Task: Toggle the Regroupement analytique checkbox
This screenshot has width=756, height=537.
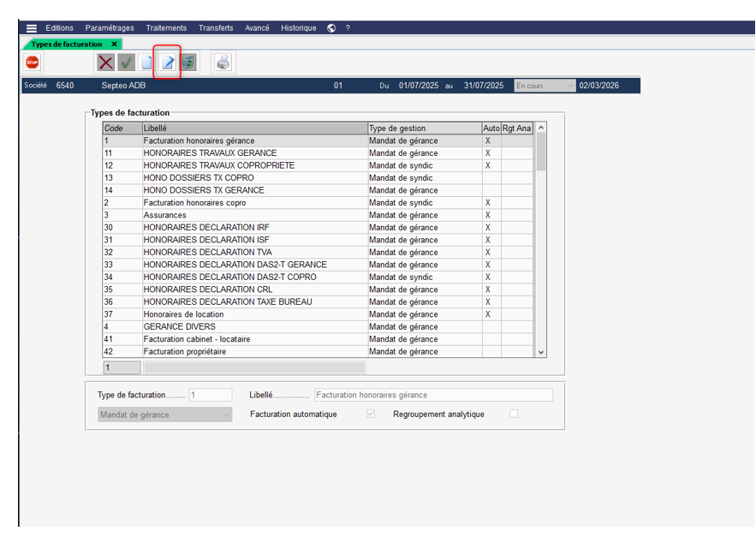Action: (514, 414)
